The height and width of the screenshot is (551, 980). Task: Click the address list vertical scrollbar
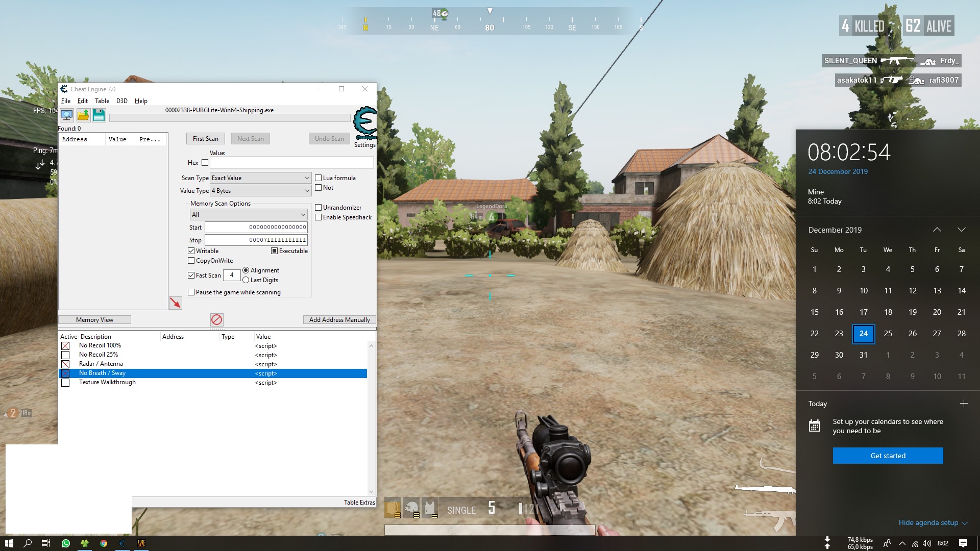(371, 418)
